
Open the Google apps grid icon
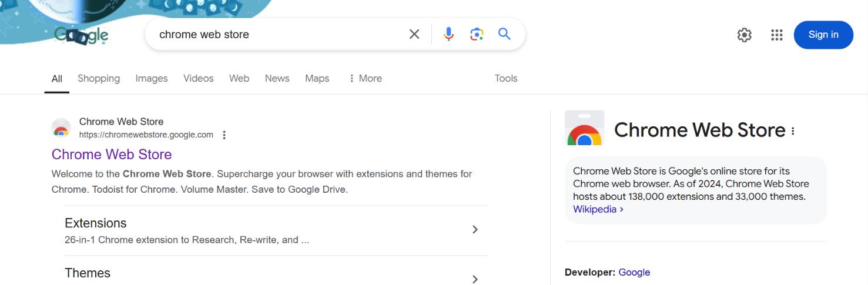[777, 35]
